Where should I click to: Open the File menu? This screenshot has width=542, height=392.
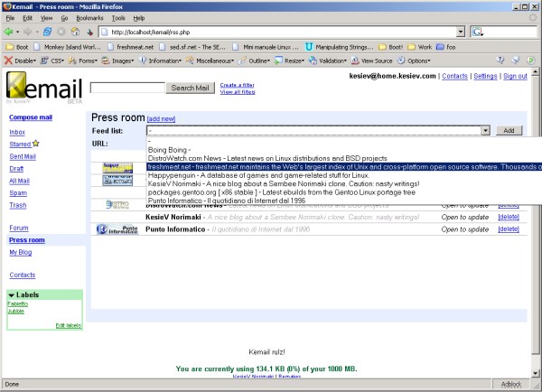tap(10, 18)
